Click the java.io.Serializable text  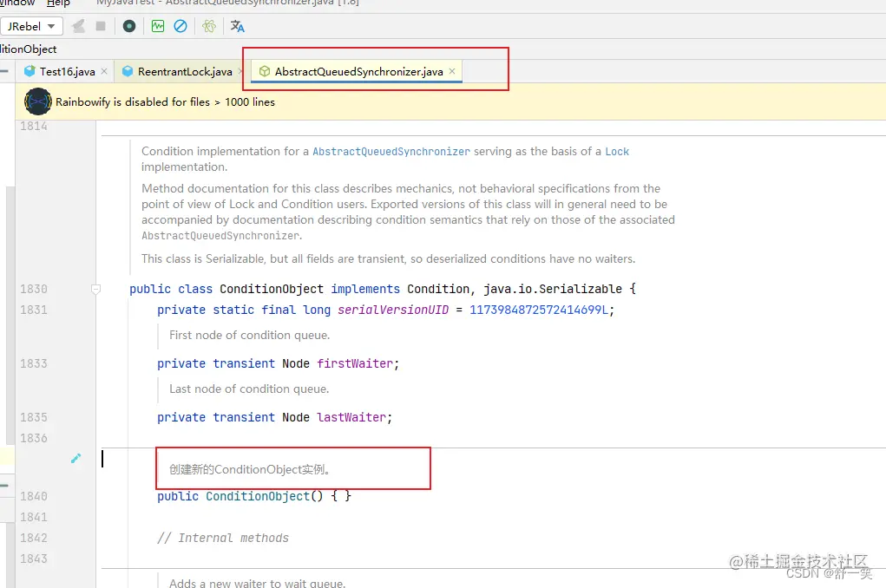553,289
